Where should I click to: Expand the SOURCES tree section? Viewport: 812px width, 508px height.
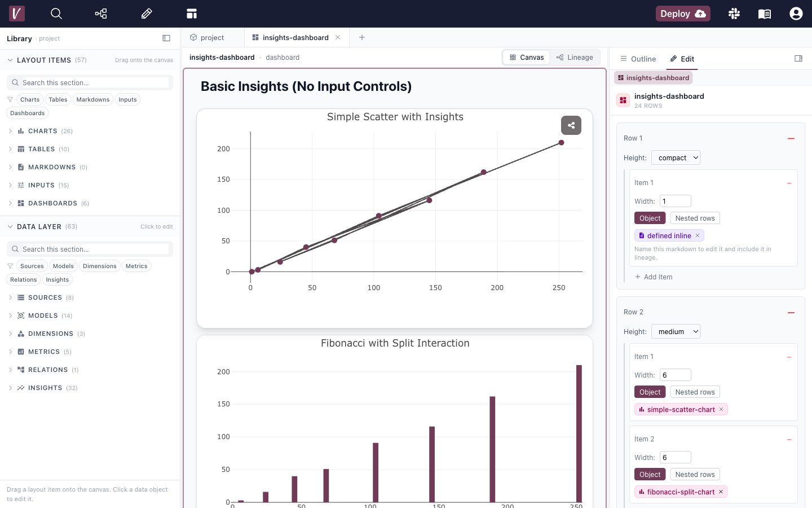[10, 297]
